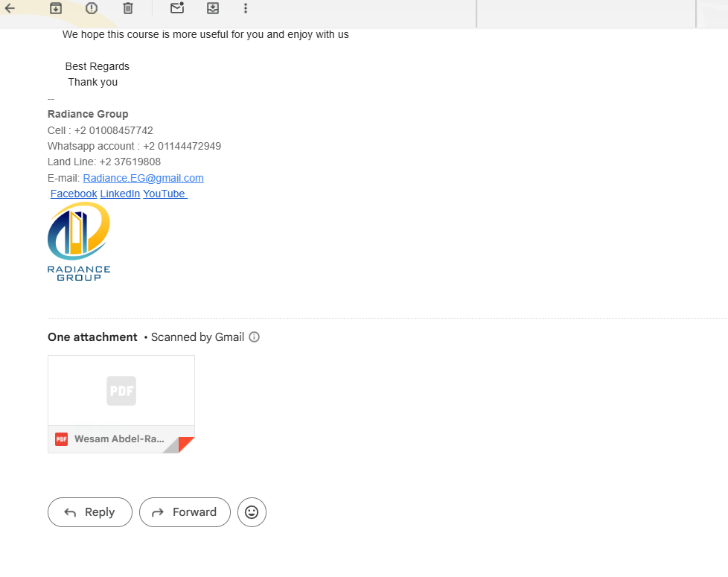The width and height of the screenshot is (728, 577).
Task: Open the LinkedIn link in signature
Action: 120,194
